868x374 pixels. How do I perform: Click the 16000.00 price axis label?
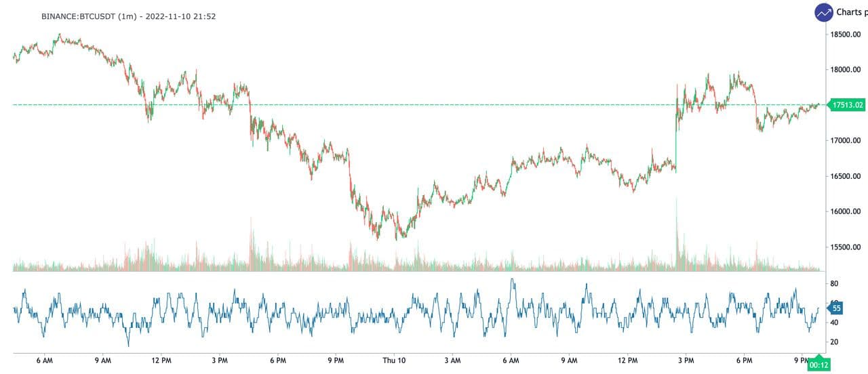click(848, 211)
